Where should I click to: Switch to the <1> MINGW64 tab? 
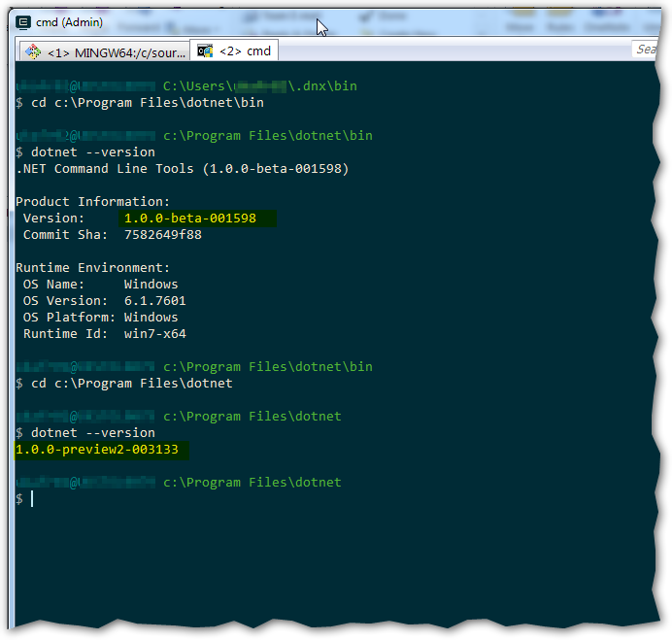point(105,51)
